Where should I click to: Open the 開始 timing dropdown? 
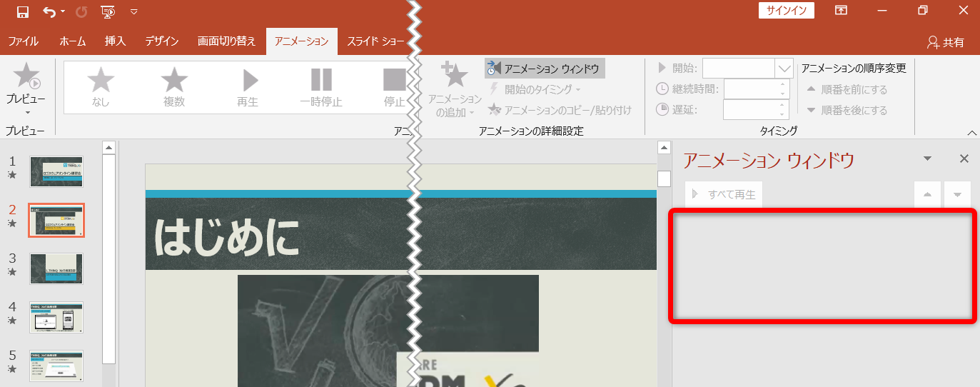(784, 69)
